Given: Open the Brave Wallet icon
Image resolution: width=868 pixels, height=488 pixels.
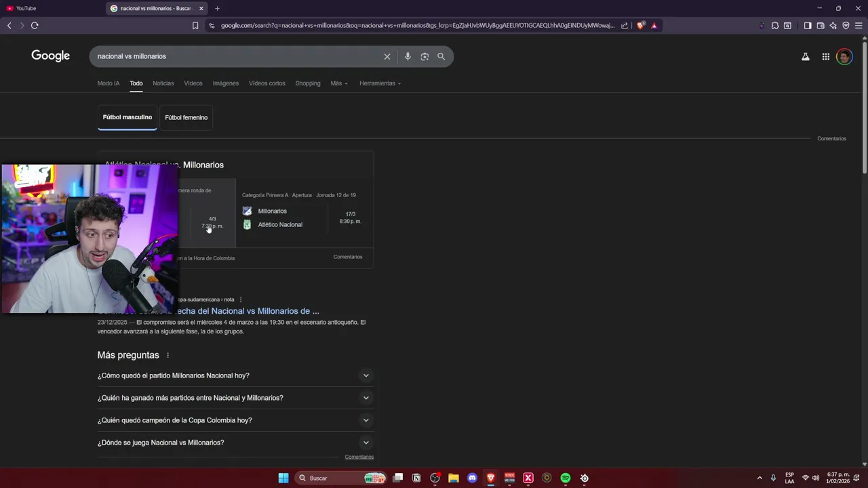Looking at the screenshot, I should [821, 26].
